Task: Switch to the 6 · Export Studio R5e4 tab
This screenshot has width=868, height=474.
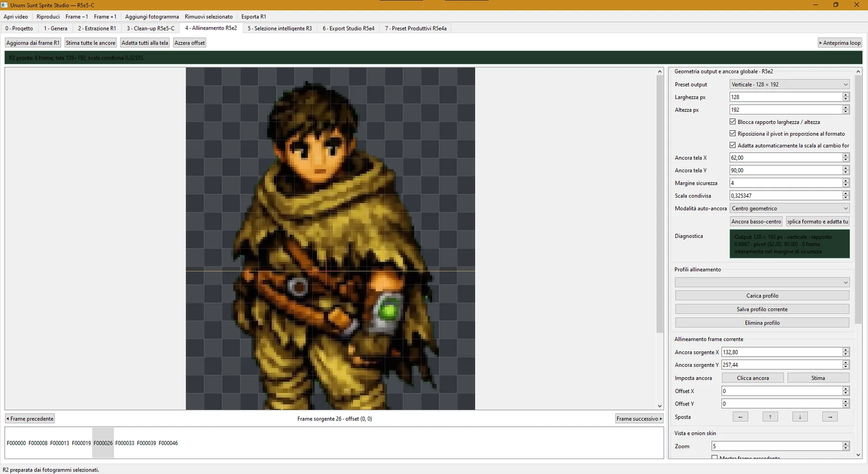Action: 349,28
